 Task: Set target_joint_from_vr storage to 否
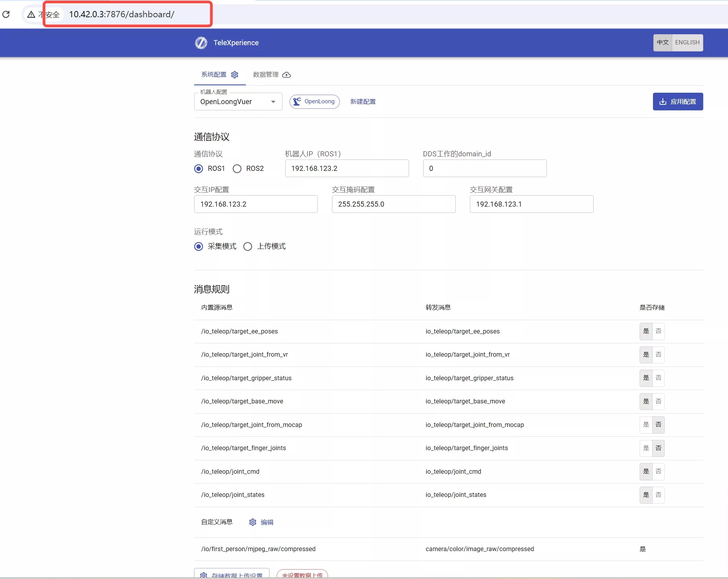[x=658, y=355]
